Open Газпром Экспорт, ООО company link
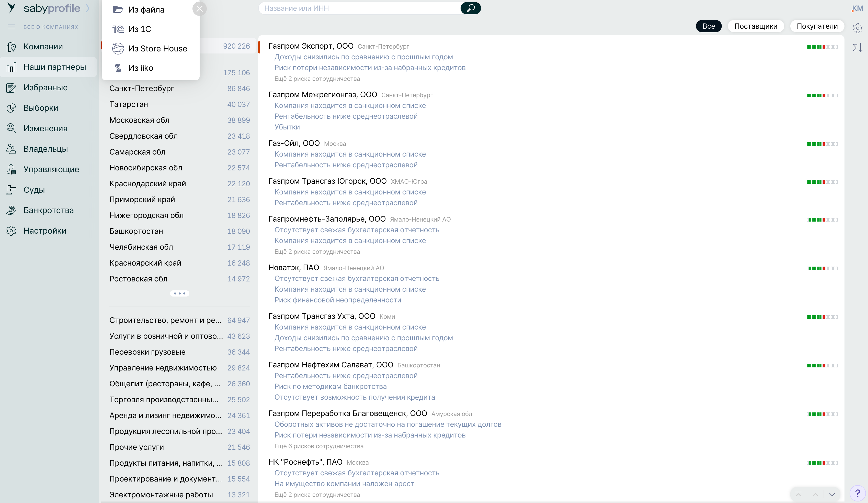Image resolution: width=868 pixels, height=503 pixels. coord(310,46)
